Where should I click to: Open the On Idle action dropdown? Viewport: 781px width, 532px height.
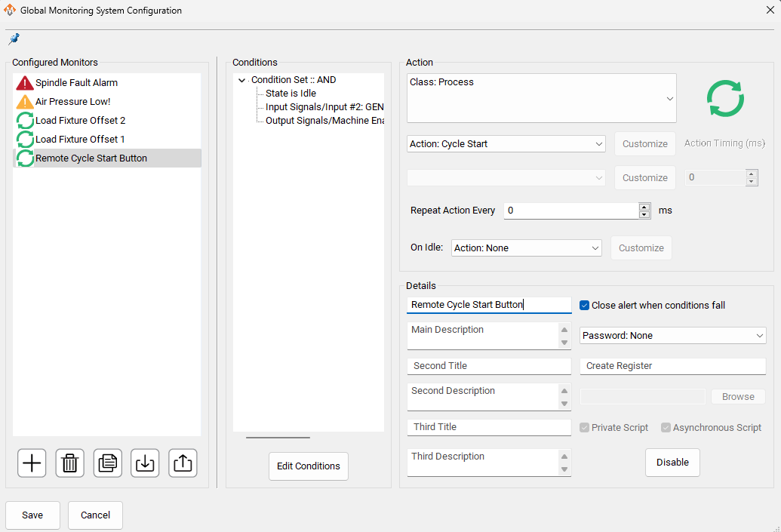(526, 248)
